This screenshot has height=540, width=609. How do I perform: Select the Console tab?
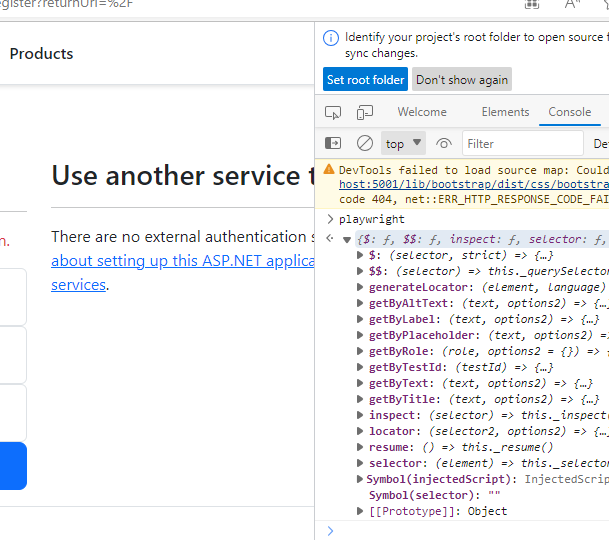coord(569,112)
